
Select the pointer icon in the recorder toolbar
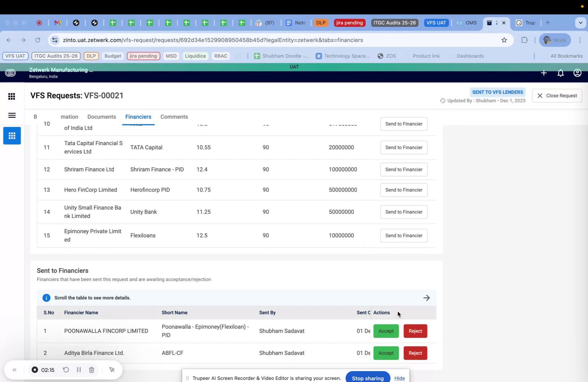[112, 370]
